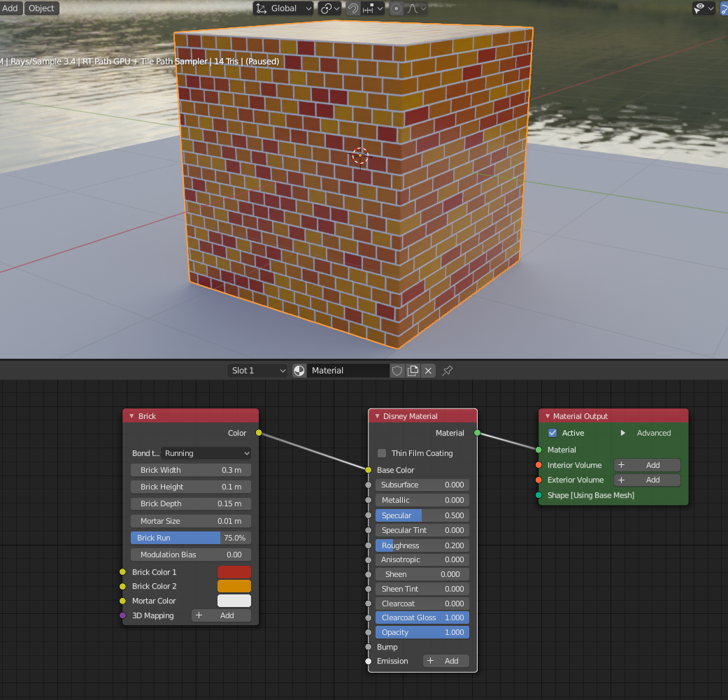Click the proportional editing circle icon
Viewport: 728px width, 700px height.
[397, 8]
